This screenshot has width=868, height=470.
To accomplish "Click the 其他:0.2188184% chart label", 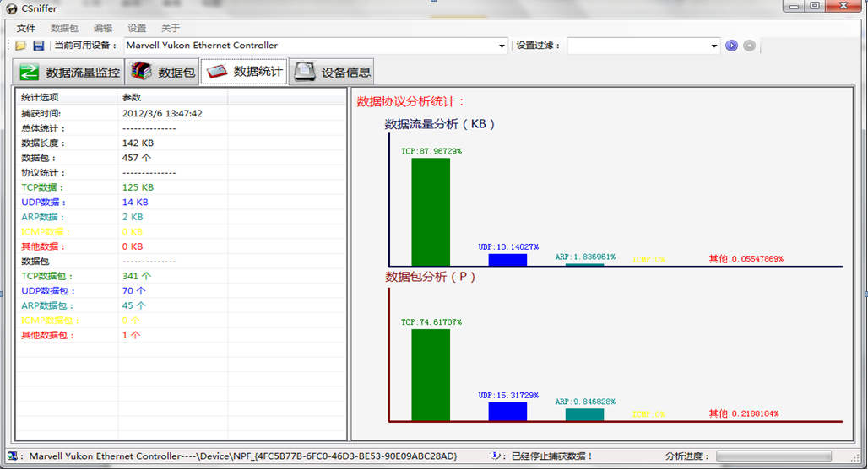I will coord(744,413).
